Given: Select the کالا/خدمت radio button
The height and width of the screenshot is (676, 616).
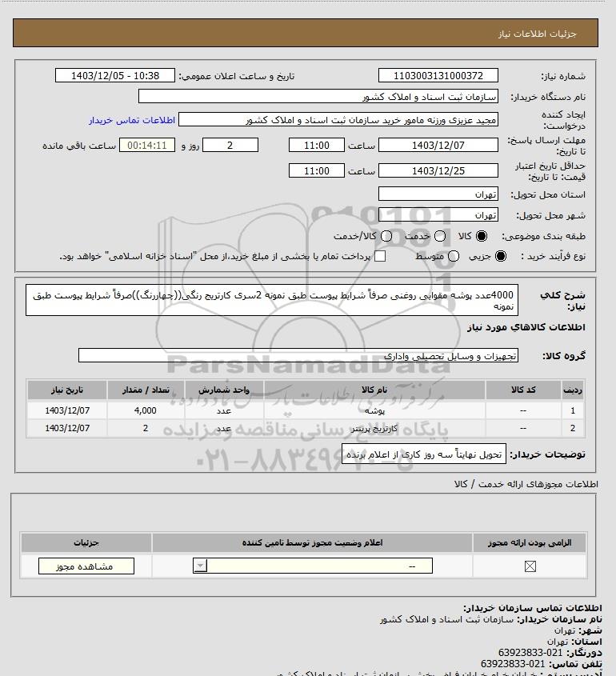Looking at the screenshot, I should 386,236.
